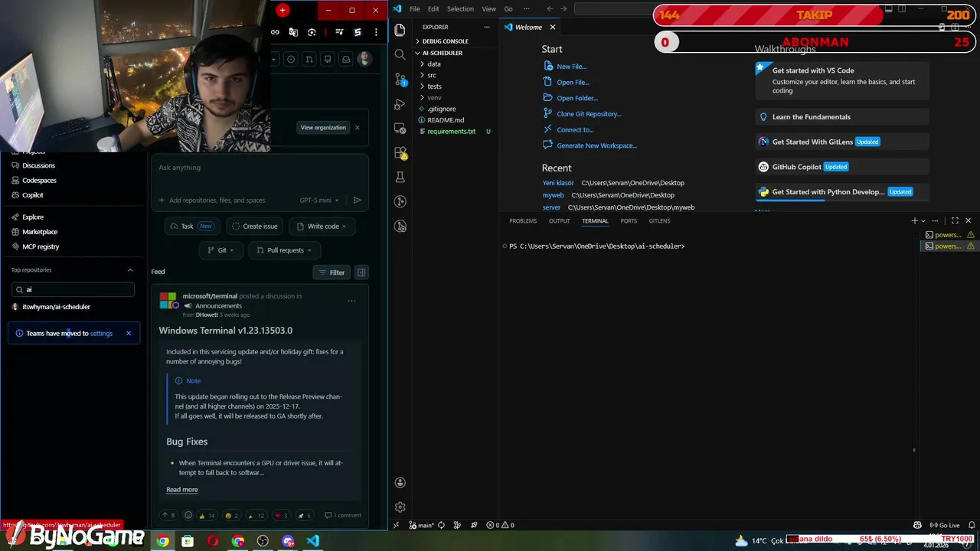
Task: Click the View organization button
Action: click(323, 128)
